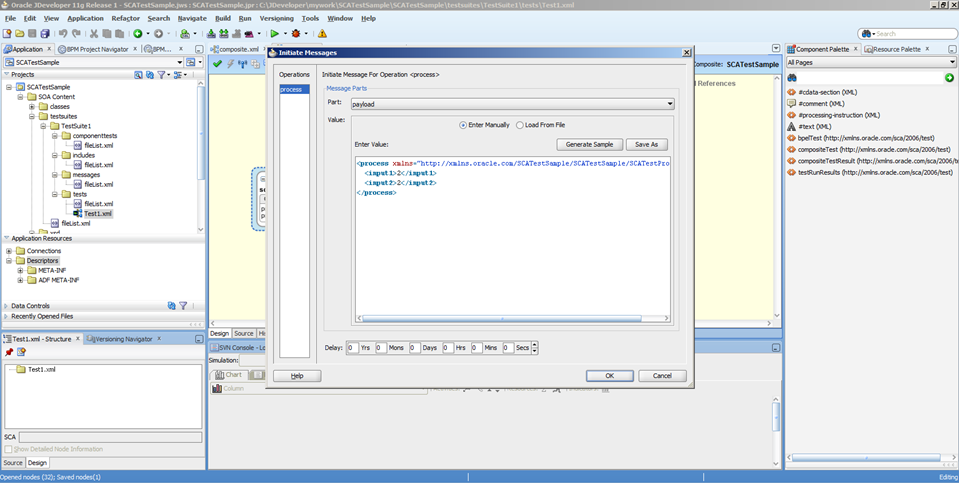The height and width of the screenshot is (483, 959).
Task: Select the Load From File option
Action: (x=520, y=125)
